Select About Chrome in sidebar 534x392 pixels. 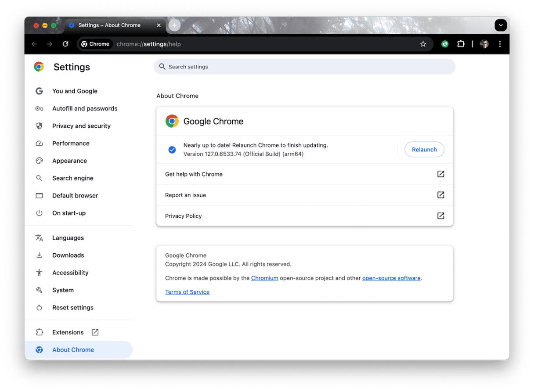pos(79,350)
